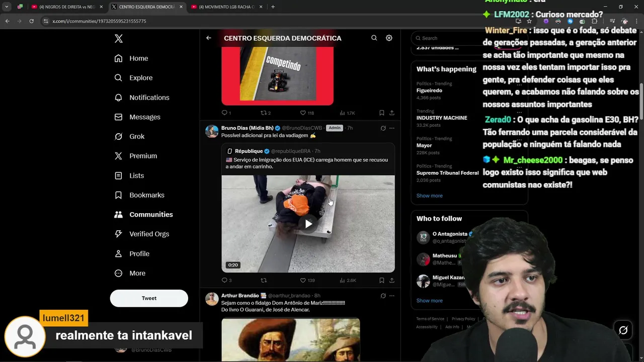Open O Antagonista suggested account
The width and height of the screenshot is (644, 362).
[x=450, y=234]
